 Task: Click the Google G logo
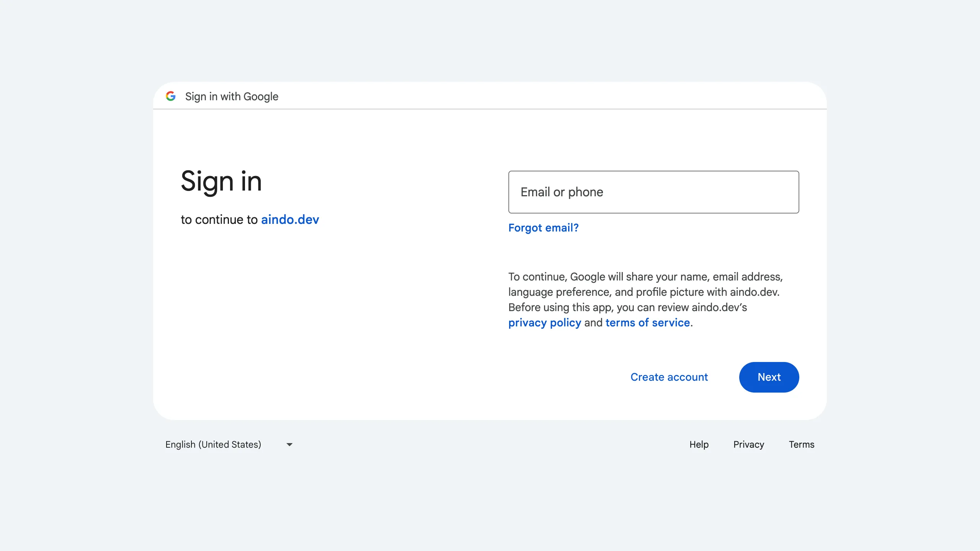[x=171, y=96]
